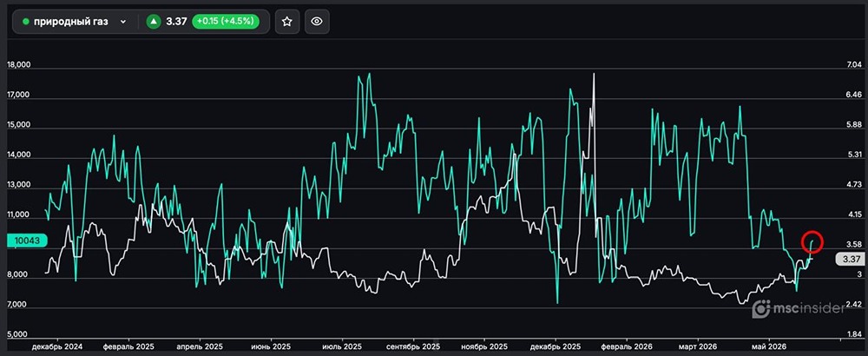
Task: Click the 17,000 left-axis tick label
Action: pos(18,95)
